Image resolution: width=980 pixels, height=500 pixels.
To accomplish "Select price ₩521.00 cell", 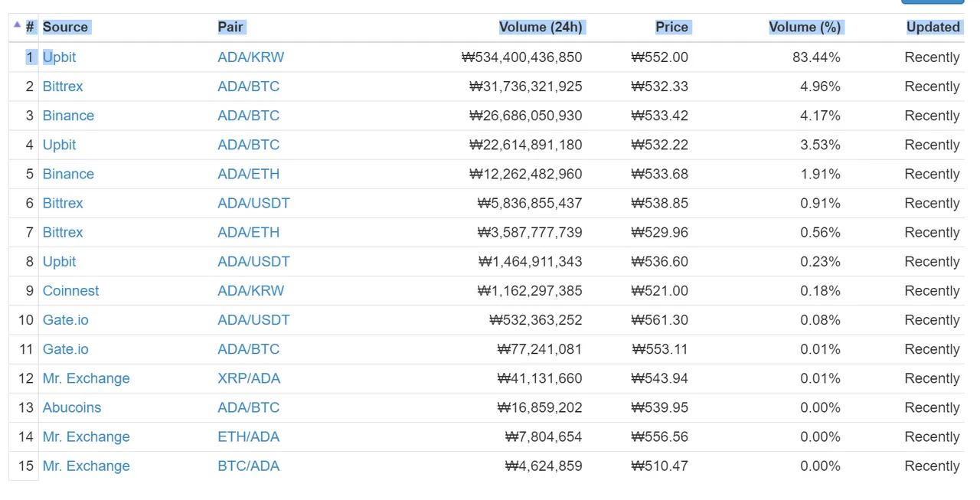I will pos(659,291).
